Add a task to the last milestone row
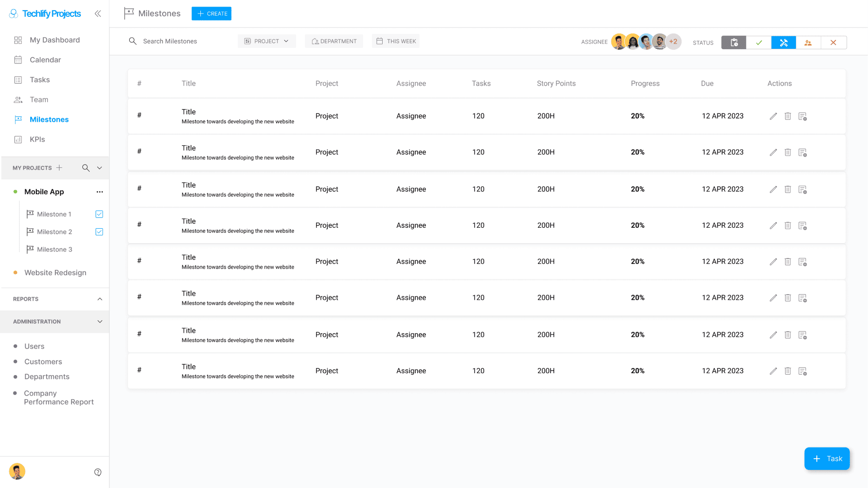 pos(802,371)
